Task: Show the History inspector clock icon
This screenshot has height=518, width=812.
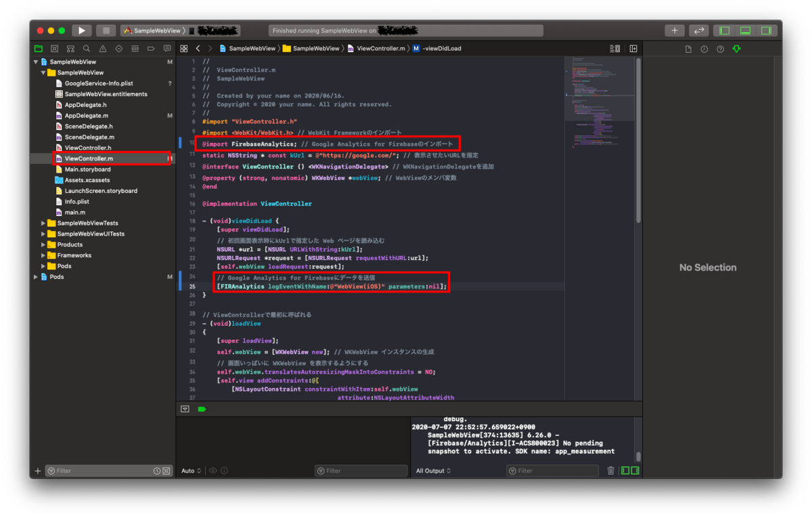Action: [x=704, y=49]
